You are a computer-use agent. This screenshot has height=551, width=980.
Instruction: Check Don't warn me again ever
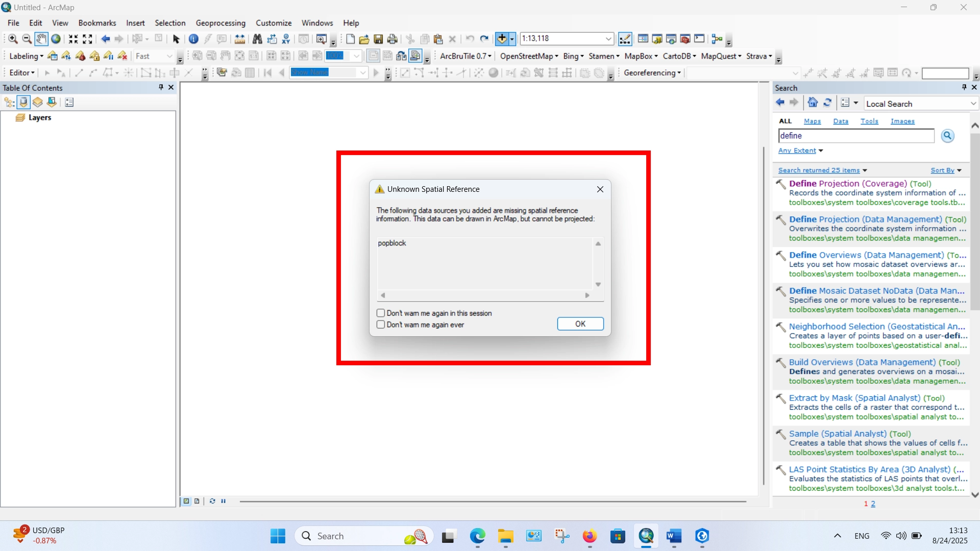pyautogui.click(x=381, y=324)
